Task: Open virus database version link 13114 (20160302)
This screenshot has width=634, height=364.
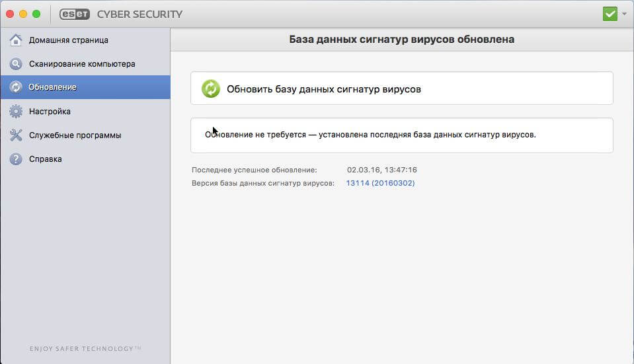Action: (x=380, y=183)
